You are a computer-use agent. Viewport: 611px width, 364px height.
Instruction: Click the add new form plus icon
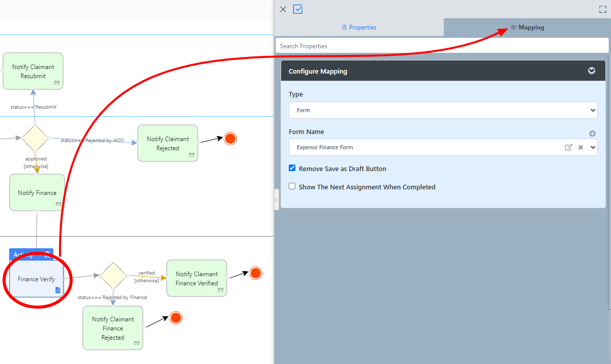592,134
